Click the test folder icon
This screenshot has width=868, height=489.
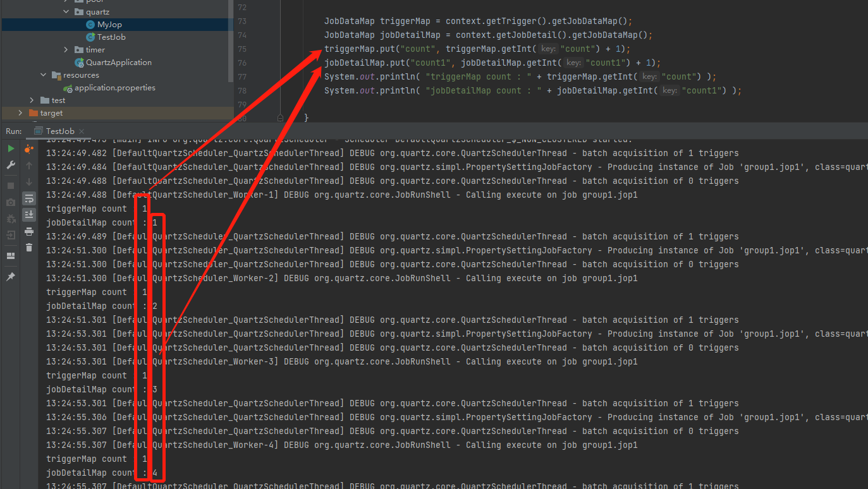[44, 100]
